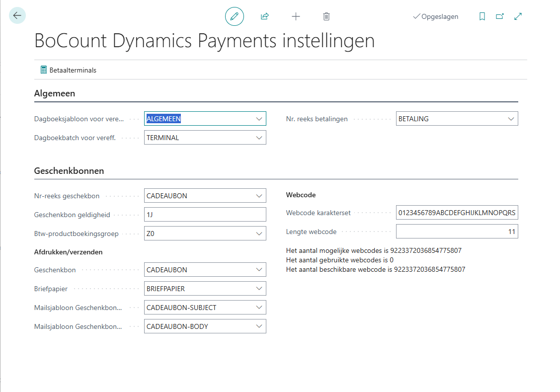Click the share icon
The height and width of the screenshot is (392, 560).
tap(265, 16)
